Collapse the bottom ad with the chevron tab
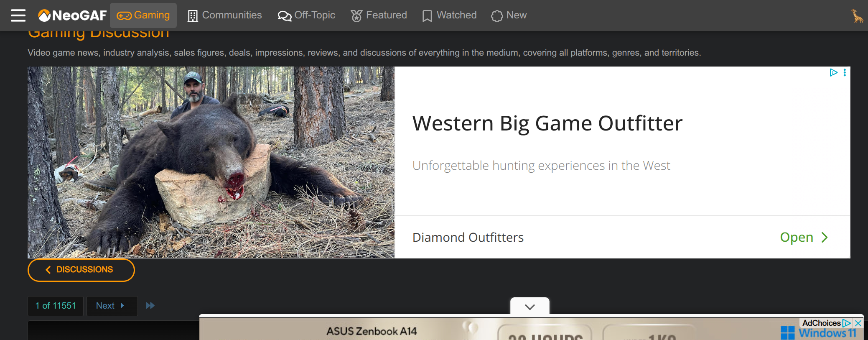The width and height of the screenshot is (868, 340). pos(529,307)
